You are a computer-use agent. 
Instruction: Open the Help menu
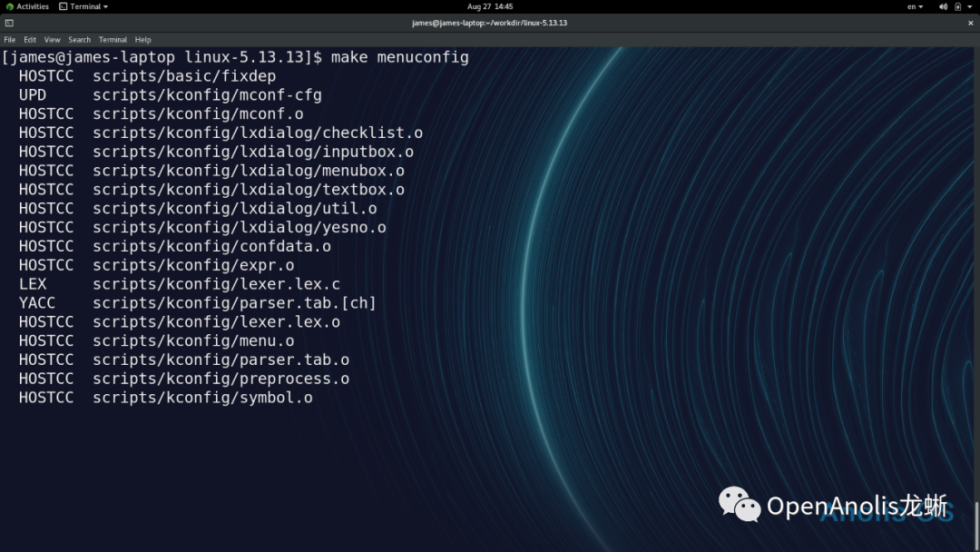point(143,39)
